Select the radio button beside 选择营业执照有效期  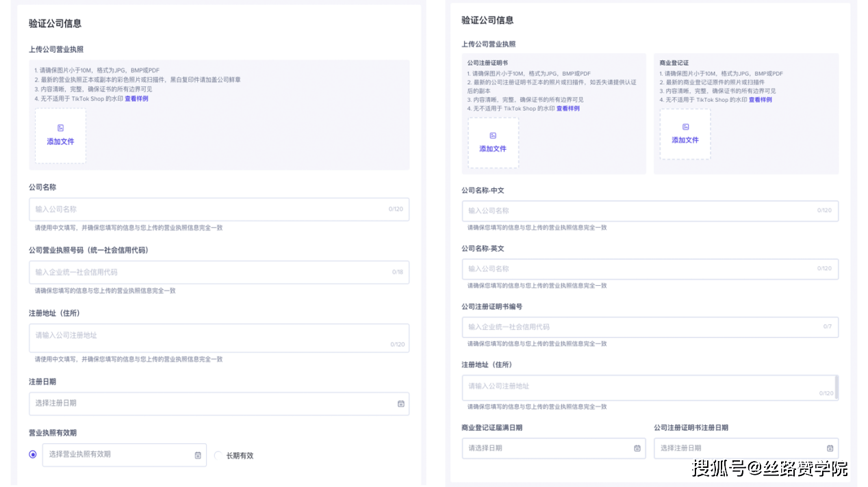[33, 455]
